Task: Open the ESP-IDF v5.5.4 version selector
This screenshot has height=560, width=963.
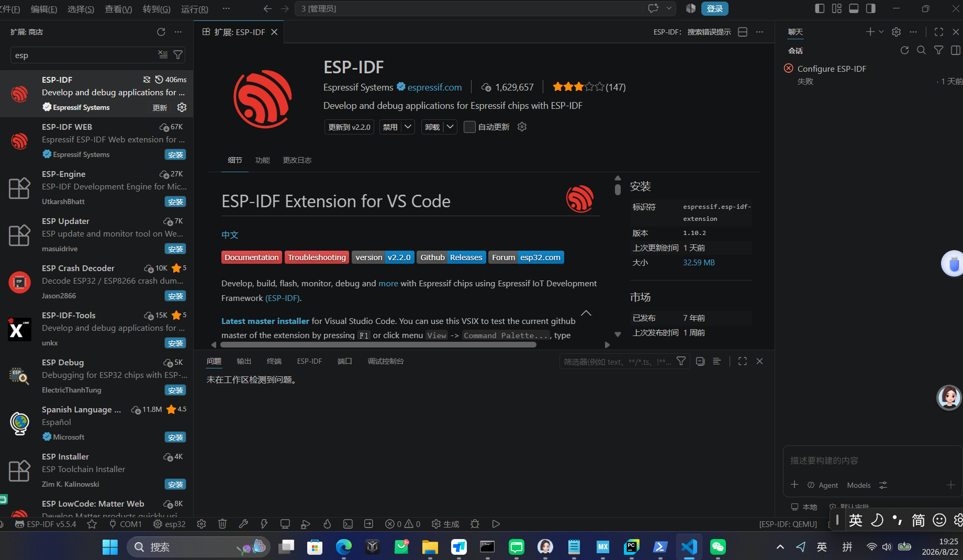Action: pyautogui.click(x=46, y=524)
